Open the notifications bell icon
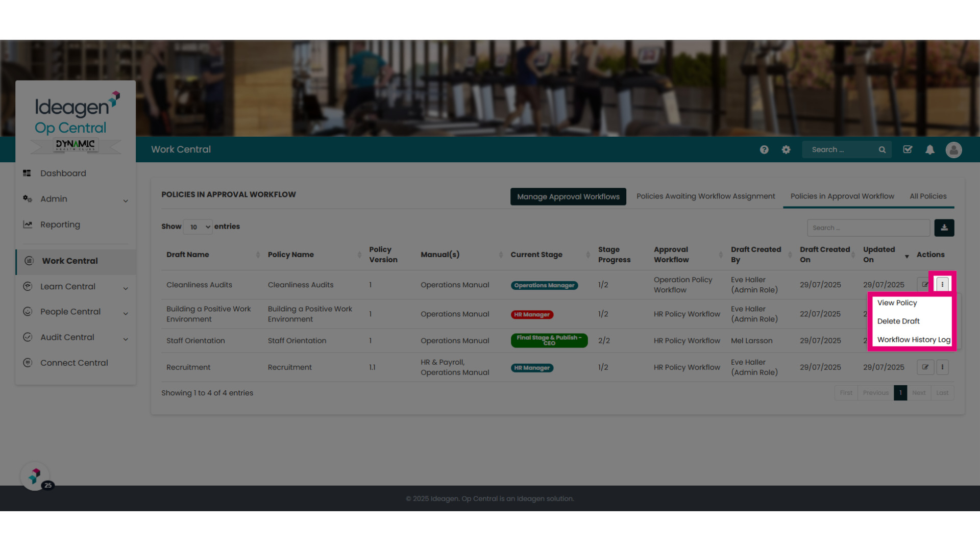The height and width of the screenshot is (551, 980). click(x=930, y=149)
